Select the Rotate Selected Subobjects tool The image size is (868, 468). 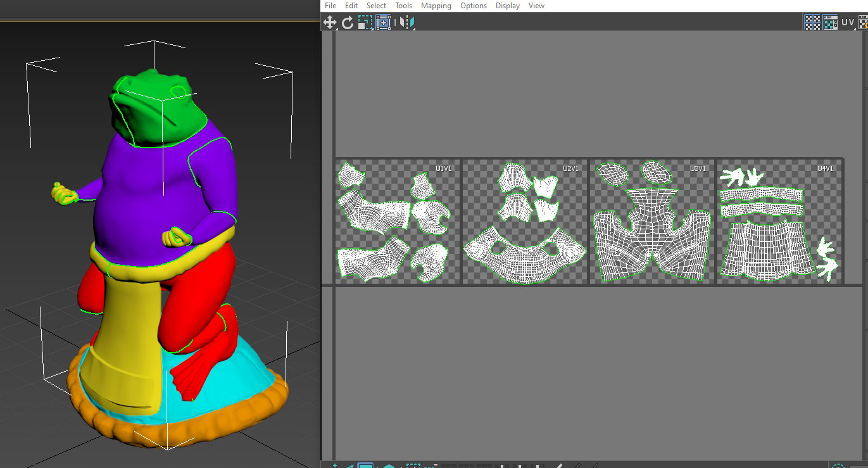[347, 23]
